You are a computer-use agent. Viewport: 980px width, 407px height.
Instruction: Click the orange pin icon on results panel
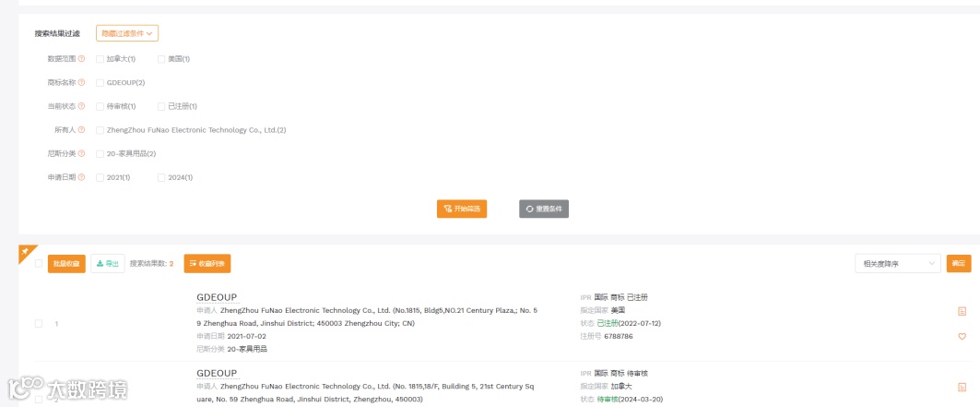(26, 251)
